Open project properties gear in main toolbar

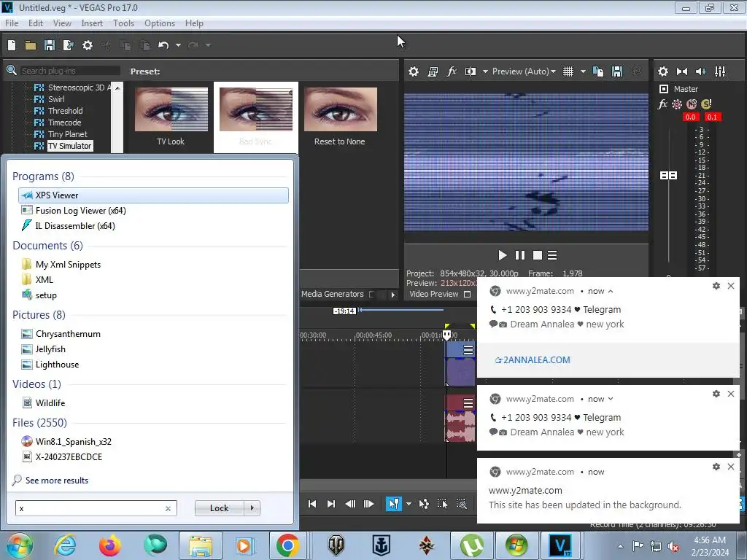[88, 45]
